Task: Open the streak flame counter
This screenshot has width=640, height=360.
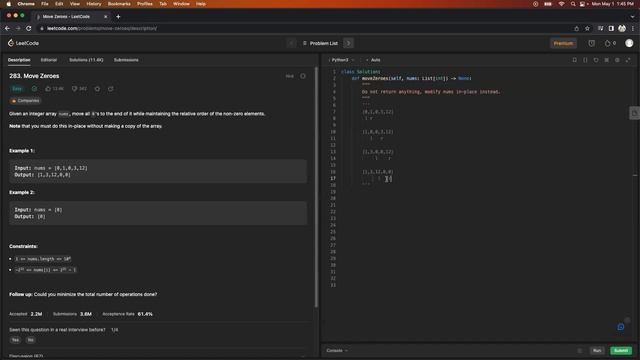Action: [x=610, y=43]
